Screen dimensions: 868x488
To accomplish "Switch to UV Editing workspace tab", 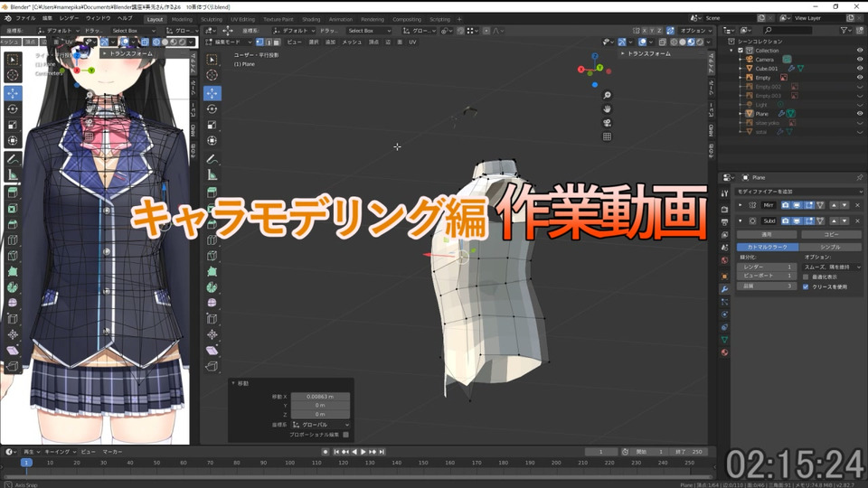I will [x=243, y=19].
